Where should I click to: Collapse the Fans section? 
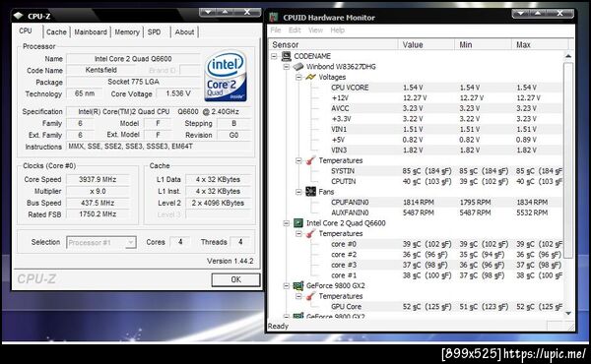[x=298, y=192]
